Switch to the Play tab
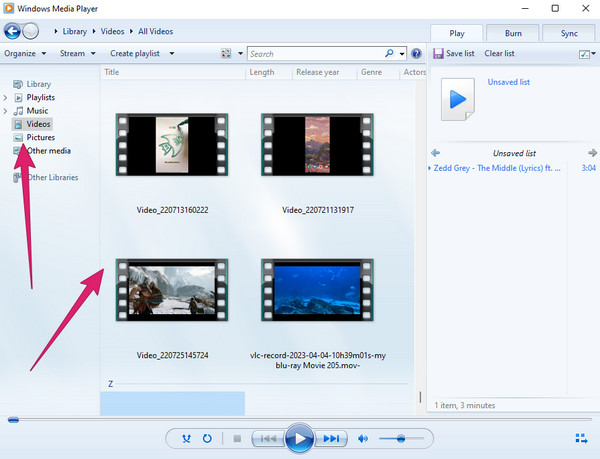 click(x=457, y=33)
